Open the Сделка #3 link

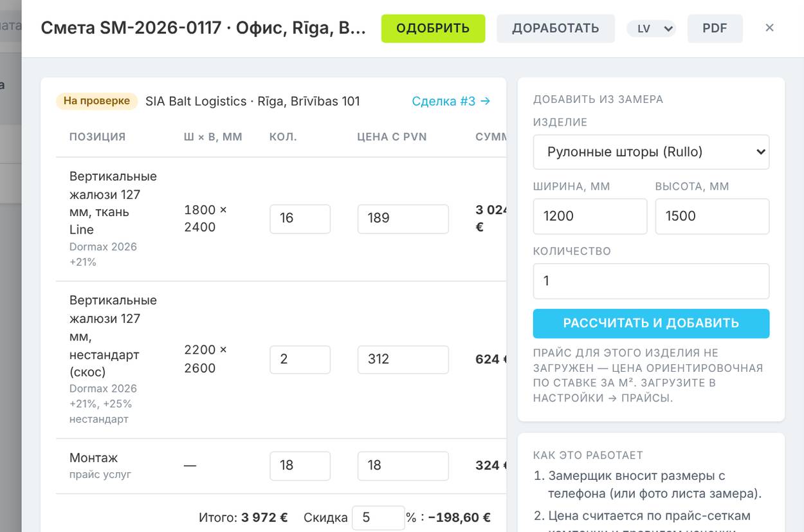451,101
